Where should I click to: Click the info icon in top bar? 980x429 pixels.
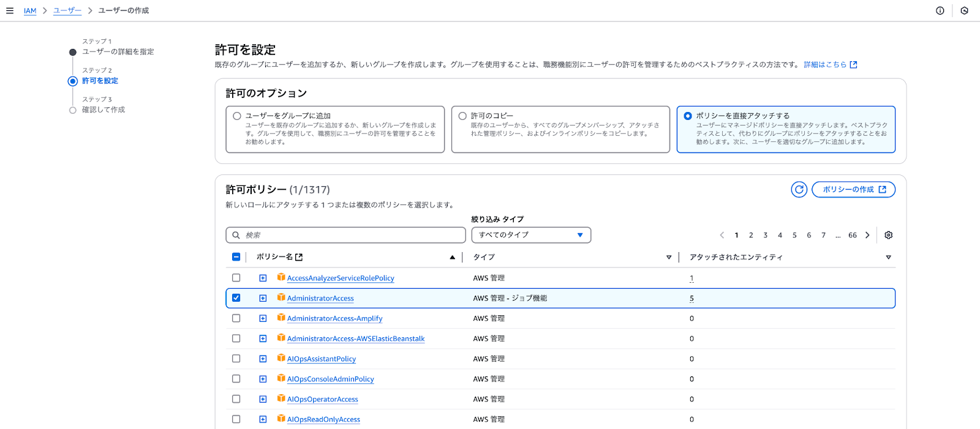click(940, 10)
